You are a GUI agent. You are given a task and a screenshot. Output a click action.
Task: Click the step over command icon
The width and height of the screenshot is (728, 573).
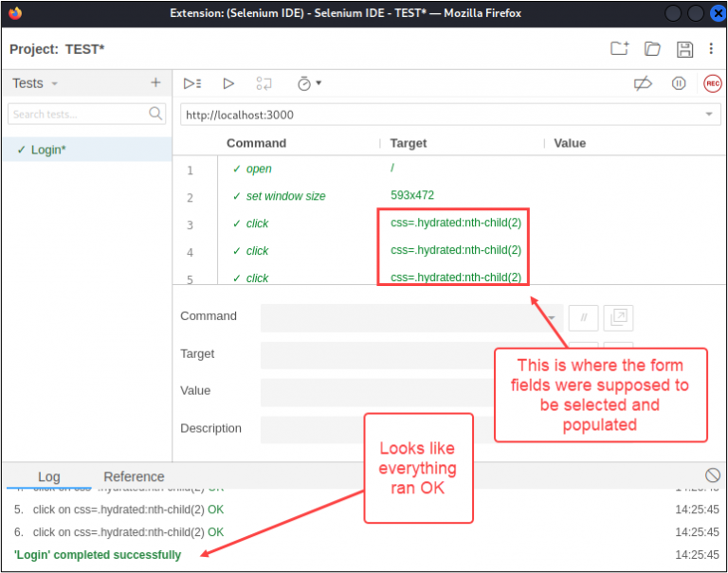tap(264, 83)
